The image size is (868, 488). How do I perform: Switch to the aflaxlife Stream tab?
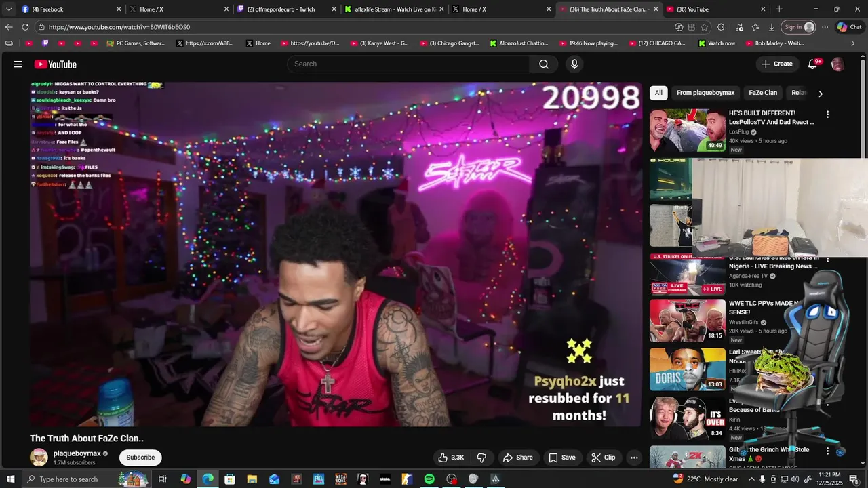394,9
